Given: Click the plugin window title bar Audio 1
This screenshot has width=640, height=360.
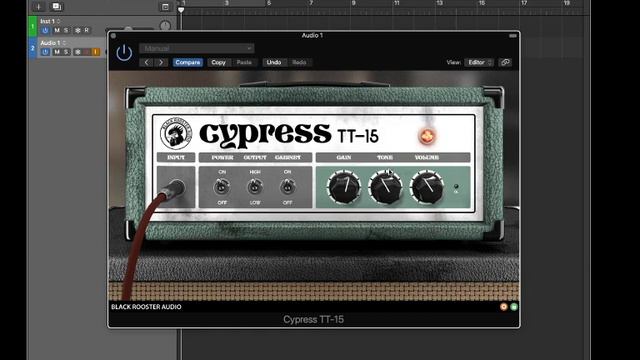Looking at the screenshot, I should pos(312,36).
